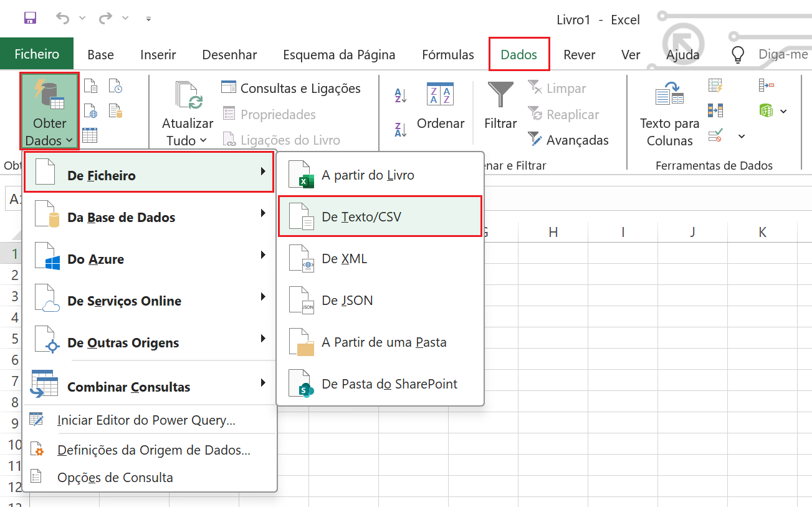Click the Avançadas filter button
The width and height of the screenshot is (812, 507).
coord(568,140)
